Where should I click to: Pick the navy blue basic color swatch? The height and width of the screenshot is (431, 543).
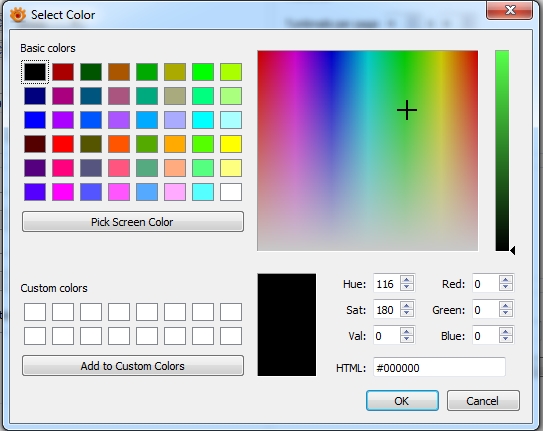pos(35,96)
